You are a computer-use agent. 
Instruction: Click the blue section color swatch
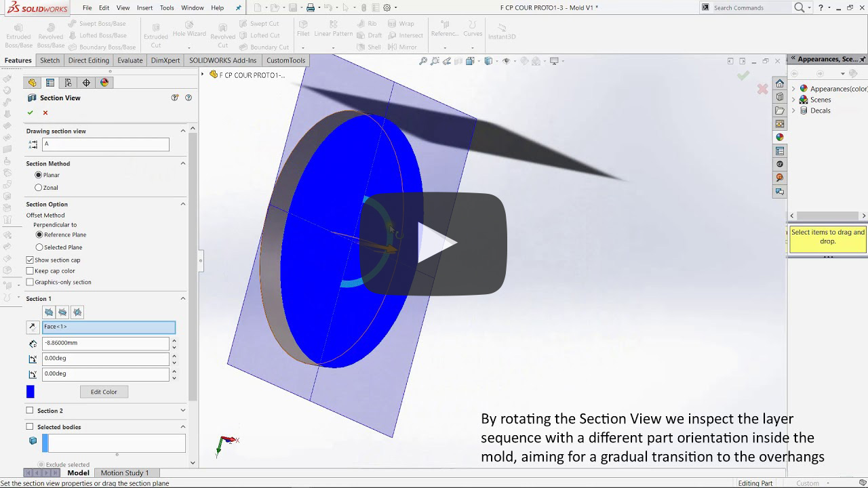(30, 392)
